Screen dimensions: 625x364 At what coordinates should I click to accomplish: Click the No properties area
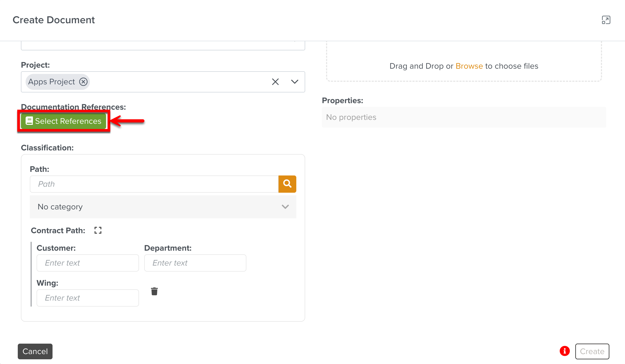(464, 117)
